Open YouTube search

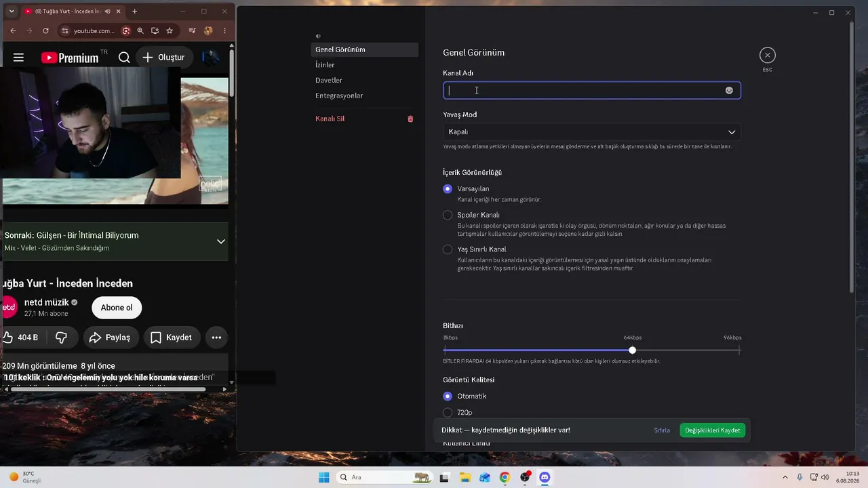pos(124,58)
